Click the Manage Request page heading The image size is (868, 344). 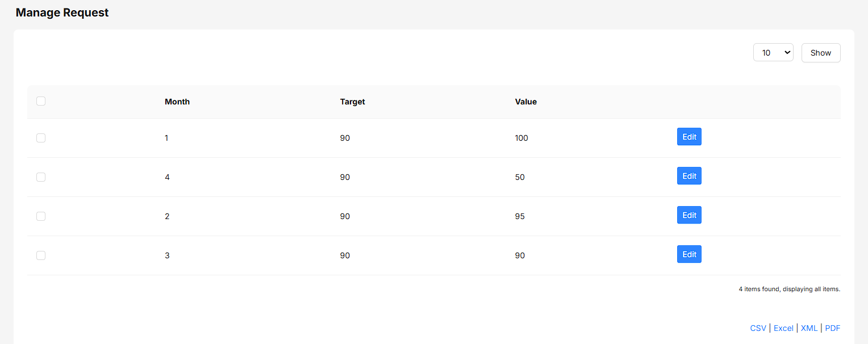coord(62,12)
